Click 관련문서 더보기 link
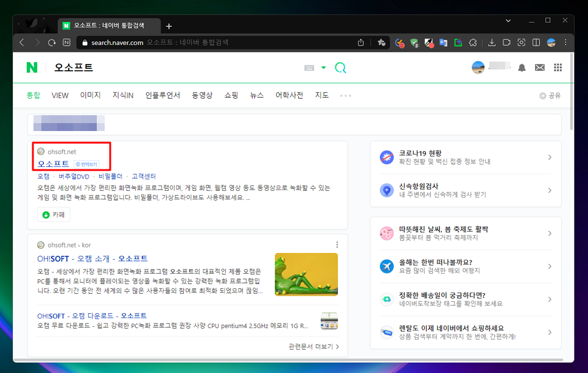Image resolution: width=588 pixels, height=373 pixels. (x=313, y=346)
